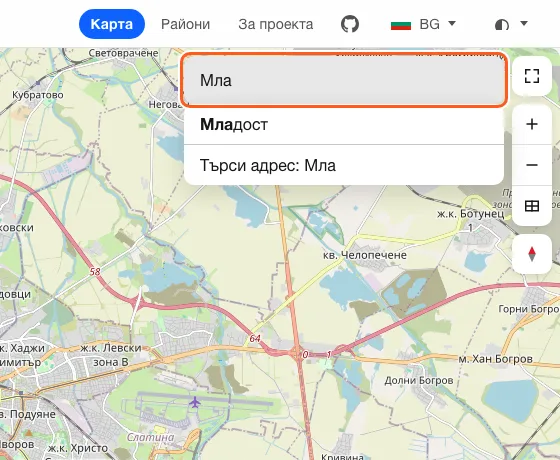Viewport: 560px width, 460px height.
Task: Open the map layers grid button
Action: 532,206
